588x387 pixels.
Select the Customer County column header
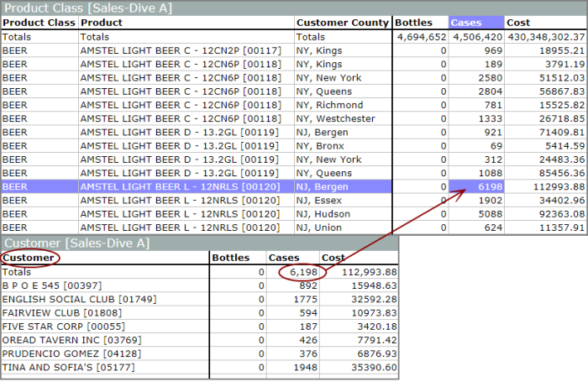tap(342, 23)
